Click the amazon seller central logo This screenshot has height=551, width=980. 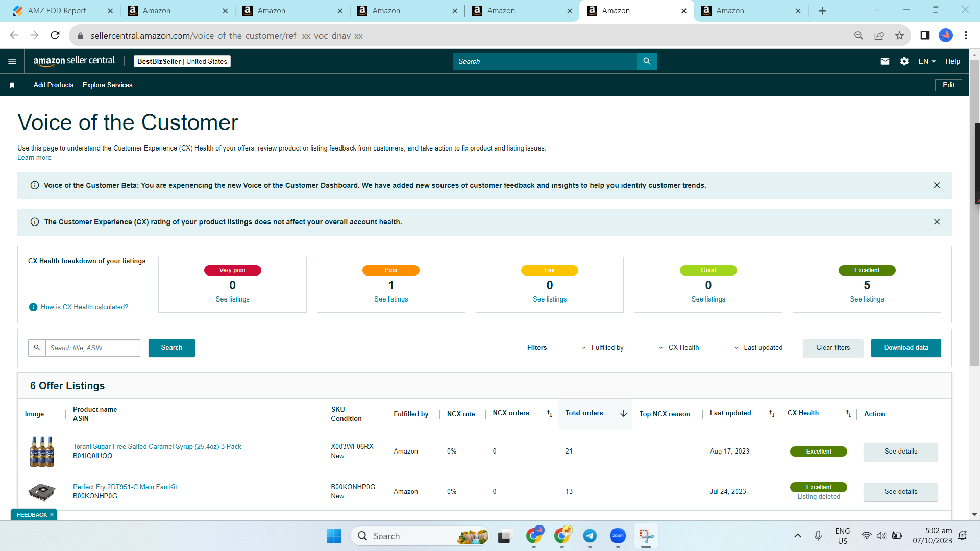[74, 61]
